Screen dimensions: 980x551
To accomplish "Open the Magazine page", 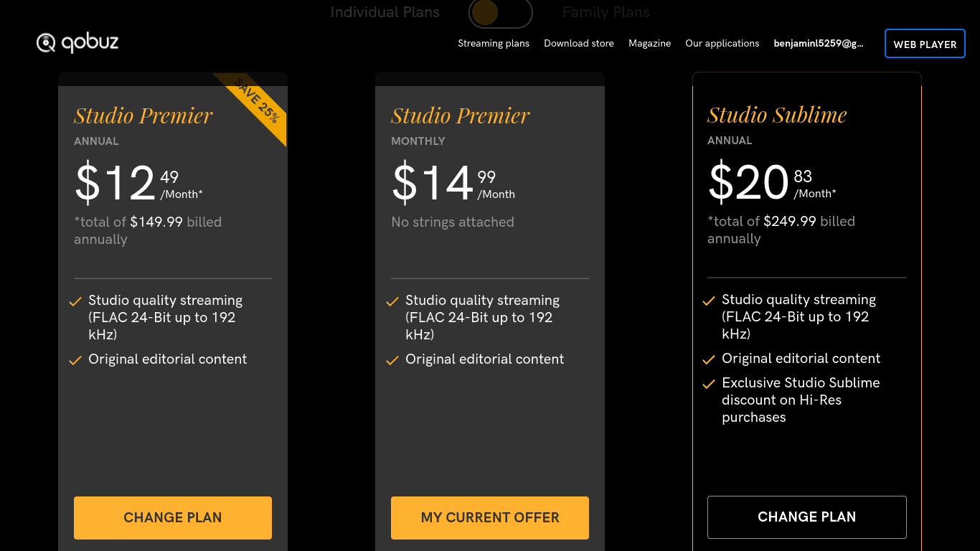I will [649, 44].
